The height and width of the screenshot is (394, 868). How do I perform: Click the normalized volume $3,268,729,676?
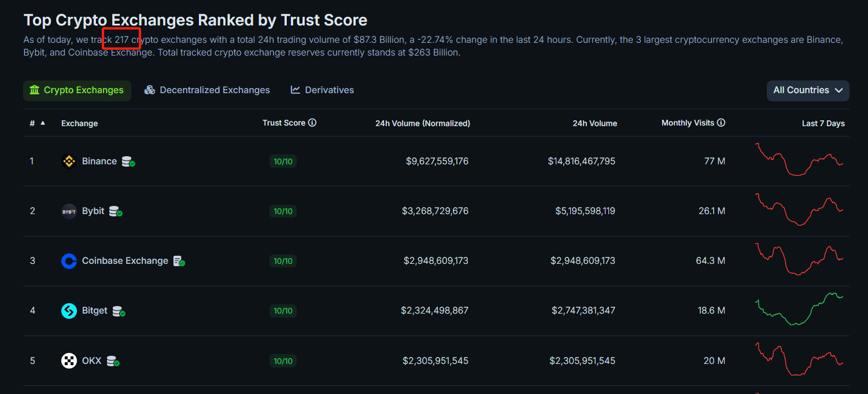(435, 211)
